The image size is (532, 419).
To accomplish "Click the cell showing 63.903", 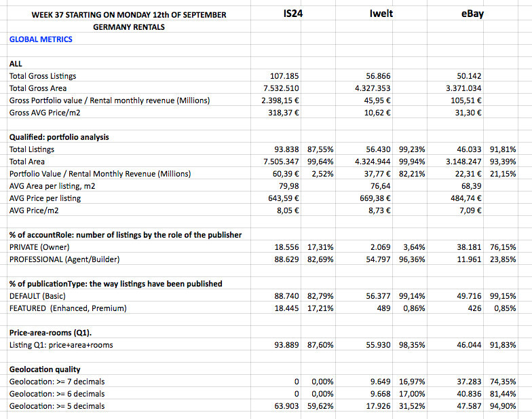I will pos(286,406).
